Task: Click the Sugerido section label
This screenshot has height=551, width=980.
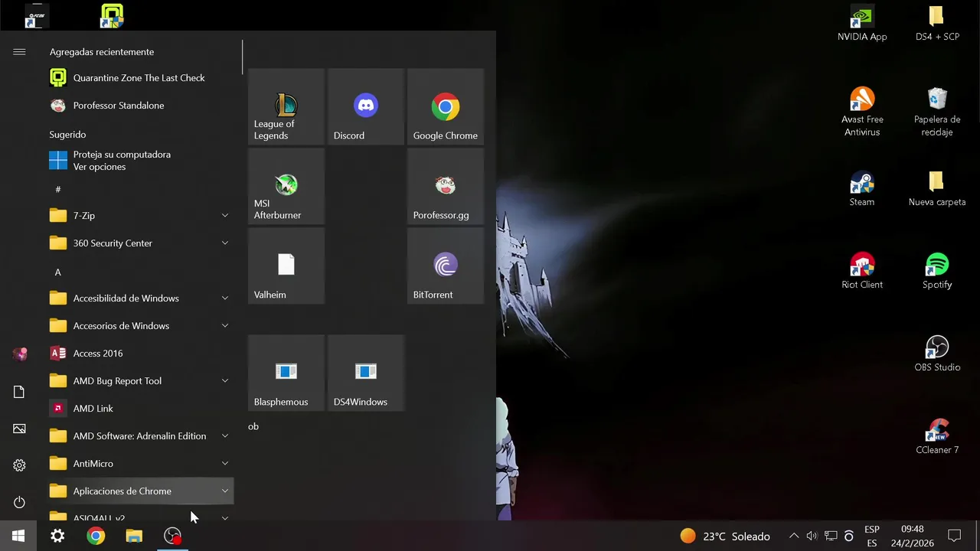Action: tap(67, 134)
